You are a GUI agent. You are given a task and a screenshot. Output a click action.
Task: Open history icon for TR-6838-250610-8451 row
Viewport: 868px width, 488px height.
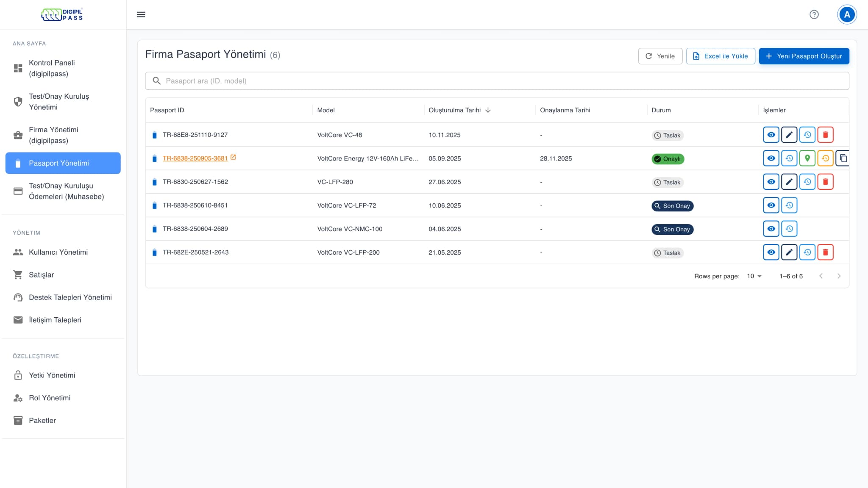tap(789, 205)
